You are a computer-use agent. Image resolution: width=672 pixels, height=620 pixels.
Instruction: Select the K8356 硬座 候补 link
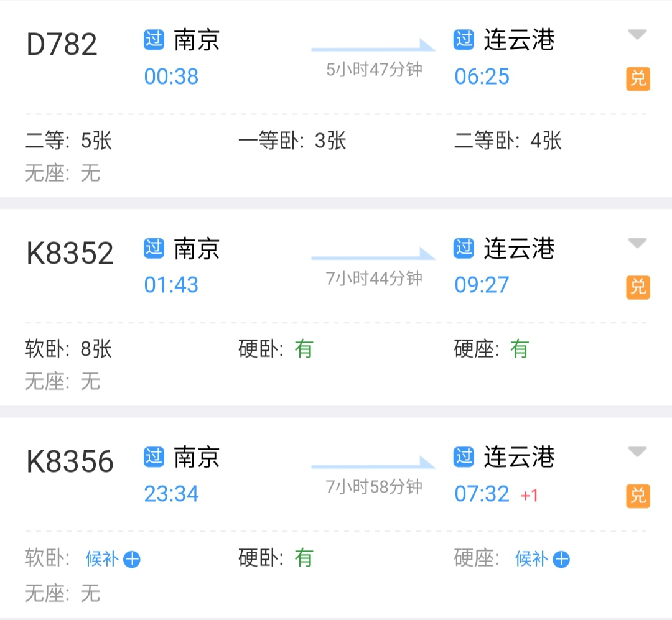click(x=531, y=560)
